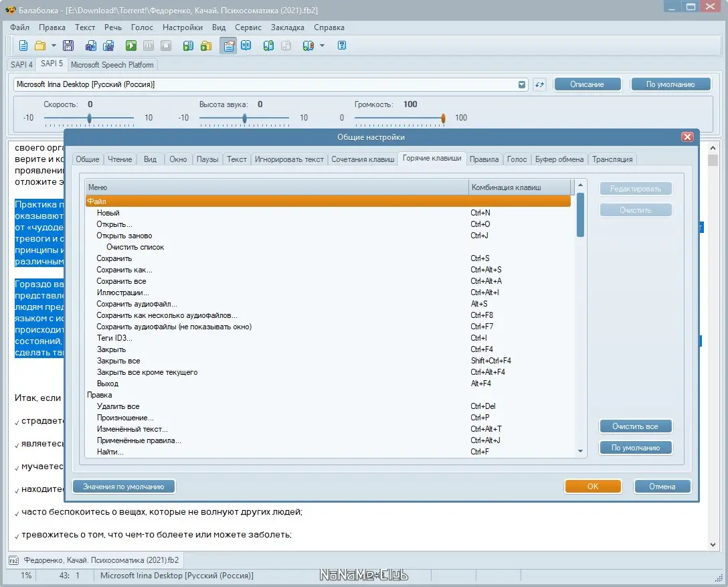Click the read clipboard aloud icon
This screenshot has width=728, height=587.
coord(188,46)
